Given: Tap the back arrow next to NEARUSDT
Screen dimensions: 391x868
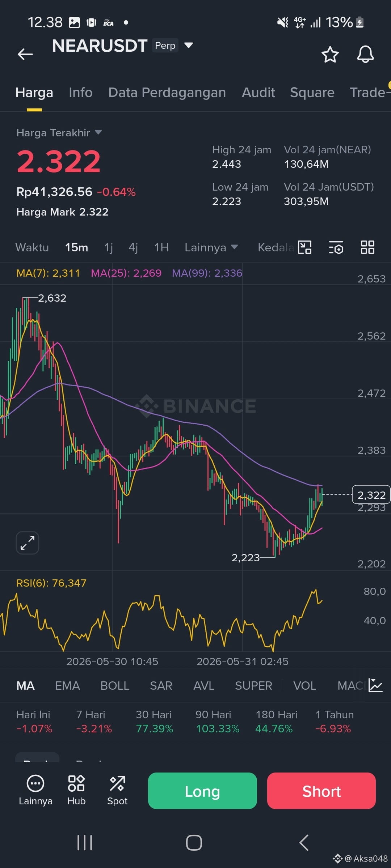Looking at the screenshot, I should (25, 54).
